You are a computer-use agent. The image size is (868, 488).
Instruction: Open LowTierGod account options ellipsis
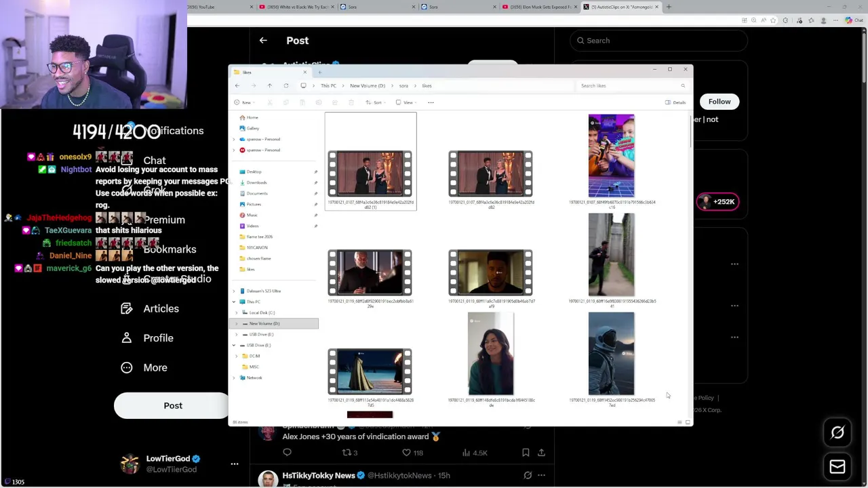click(235, 464)
